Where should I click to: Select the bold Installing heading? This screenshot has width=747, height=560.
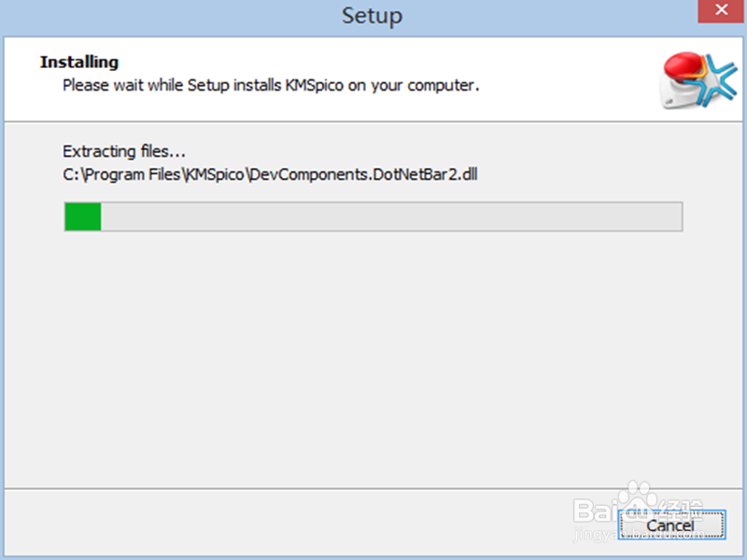click(x=79, y=63)
